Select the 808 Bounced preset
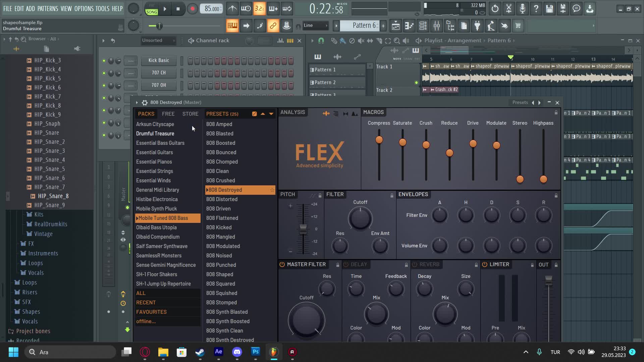The height and width of the screenshot is (362, 644). click(x=221, y=152)
